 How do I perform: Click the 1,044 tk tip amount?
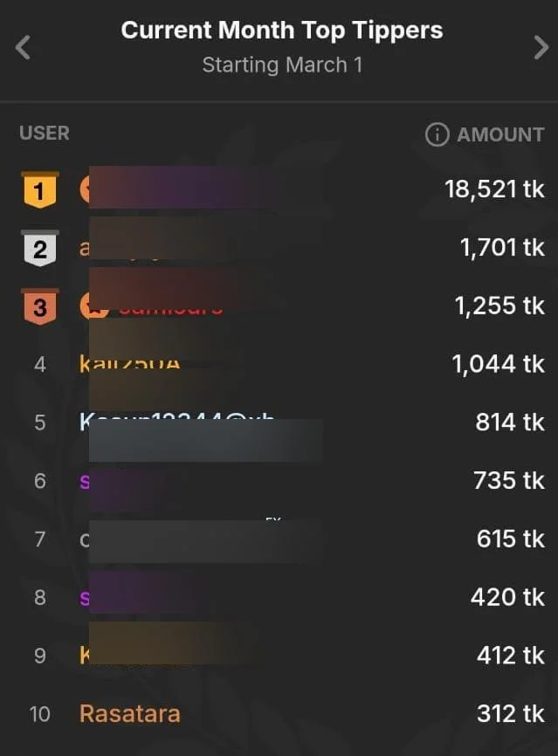[499, 364]
